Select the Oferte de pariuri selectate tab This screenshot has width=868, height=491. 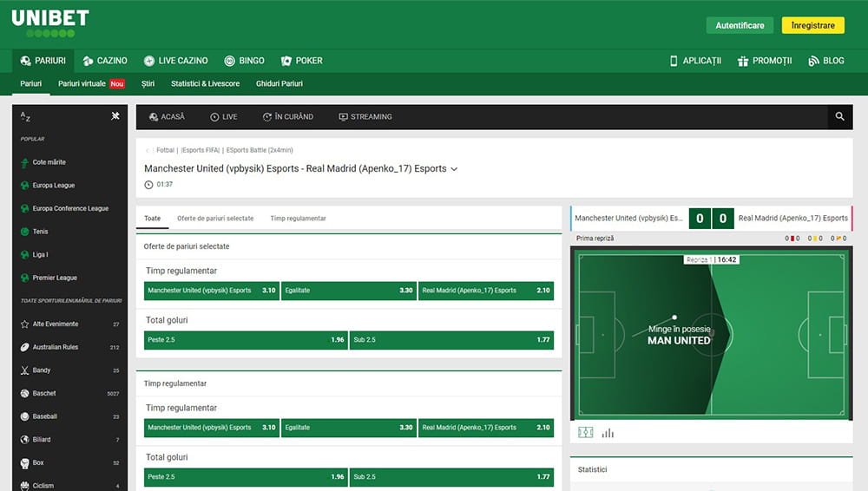[215, 219]
